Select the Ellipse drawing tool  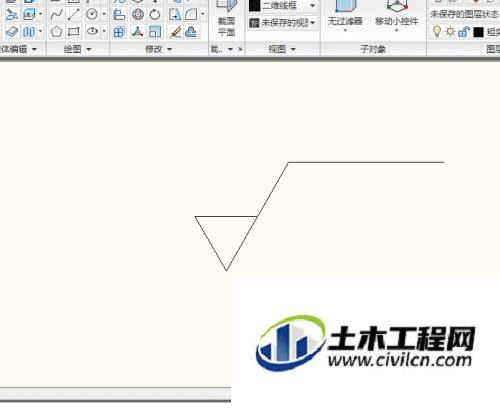coord(92,32)
